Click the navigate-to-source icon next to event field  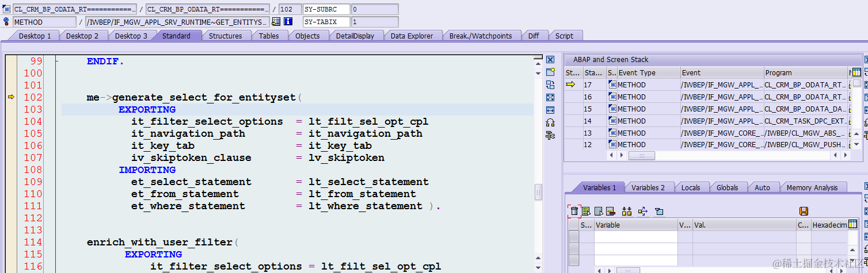coord(276,22)
